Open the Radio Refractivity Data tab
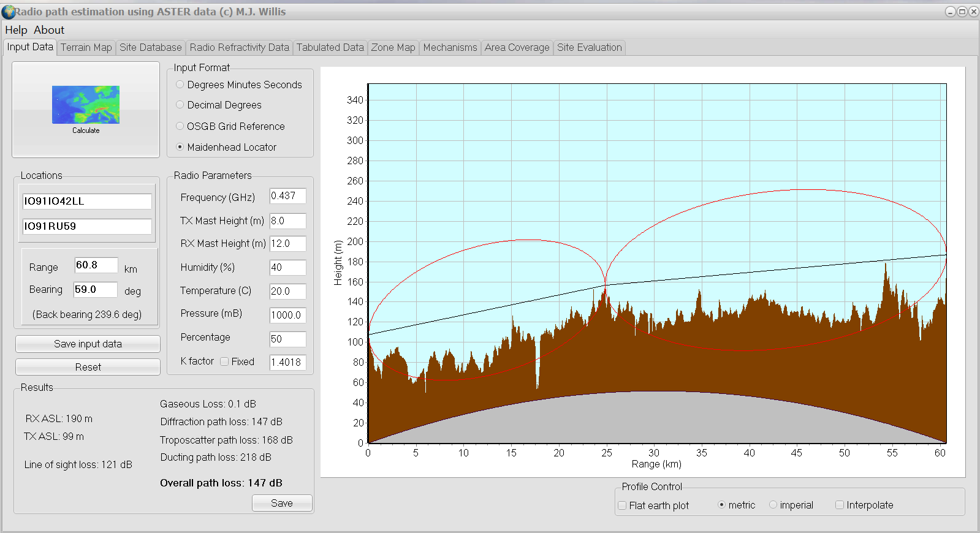Screen dimensions: 980x533 [x=239, y=48]
